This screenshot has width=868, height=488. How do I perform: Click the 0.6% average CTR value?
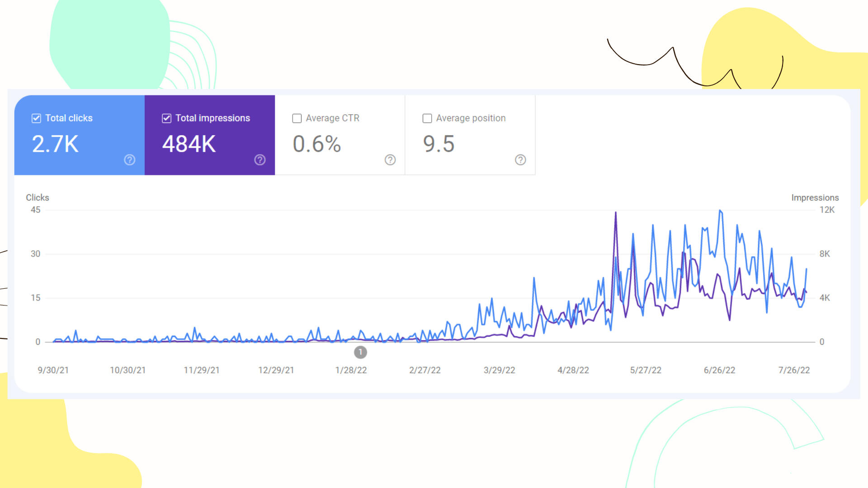(x=316, y=144)
